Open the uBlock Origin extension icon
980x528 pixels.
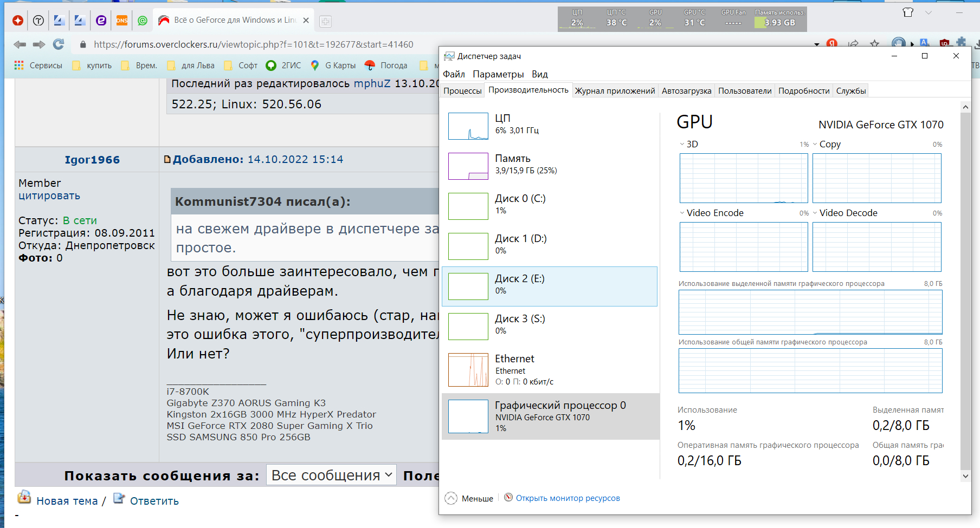coord(944,44)
